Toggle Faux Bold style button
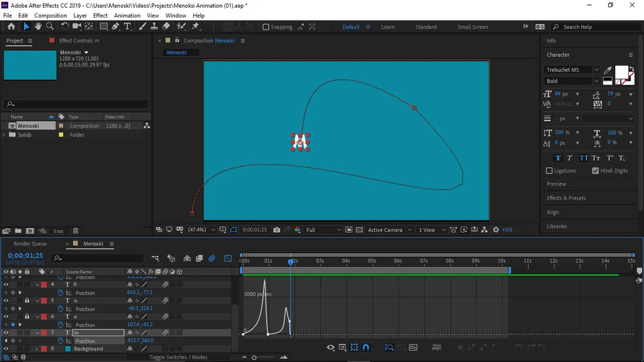 click(x=558, y=158)
